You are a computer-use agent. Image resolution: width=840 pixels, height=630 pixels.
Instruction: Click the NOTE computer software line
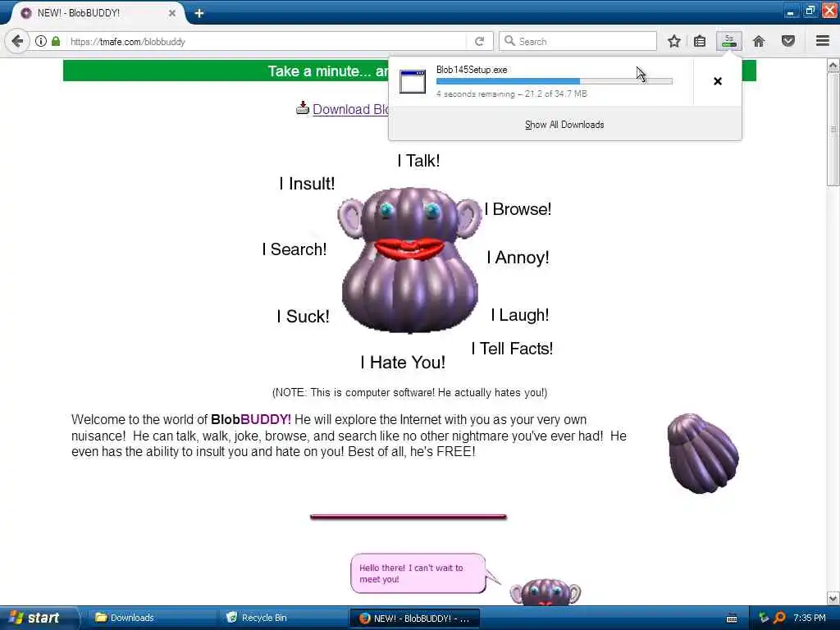coord(410,393)
